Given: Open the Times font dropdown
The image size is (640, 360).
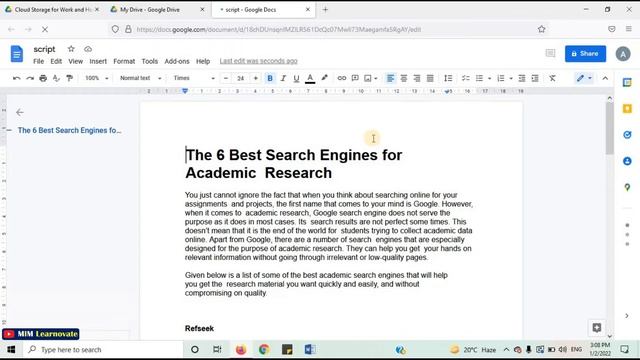Looking at the screenshot, I should coord(194,78).
